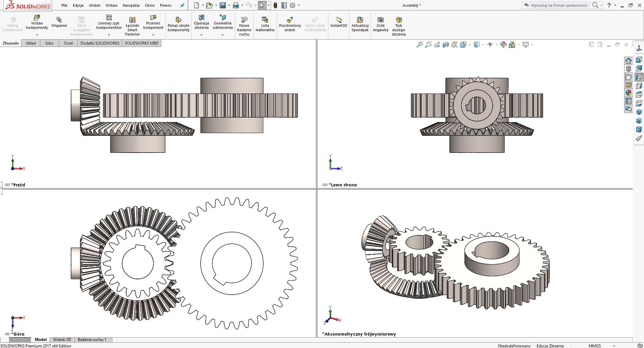This screenshot has height=348, width=644.
Task: Open Appearances color ball tab in task pane
Action: (629, 93)
